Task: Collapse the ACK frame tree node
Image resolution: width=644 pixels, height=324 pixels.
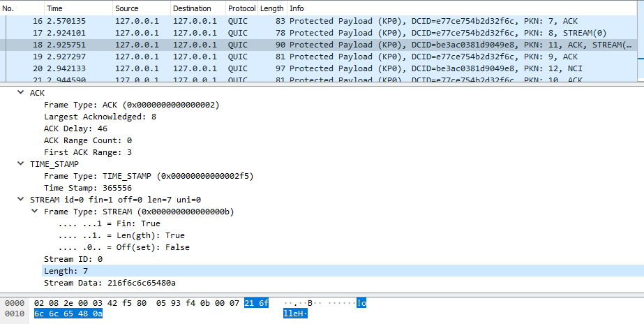Action: tap(20, 93)
